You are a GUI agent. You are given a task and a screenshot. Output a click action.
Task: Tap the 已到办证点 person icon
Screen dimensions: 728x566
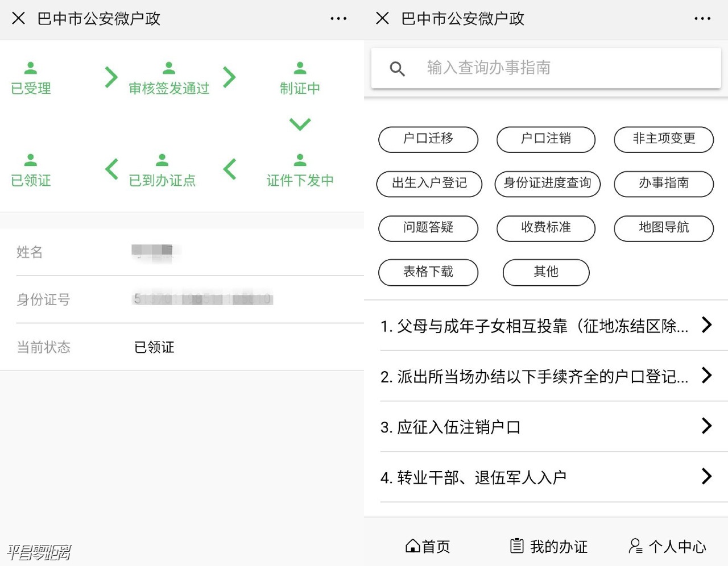click(x=162, y=160)
